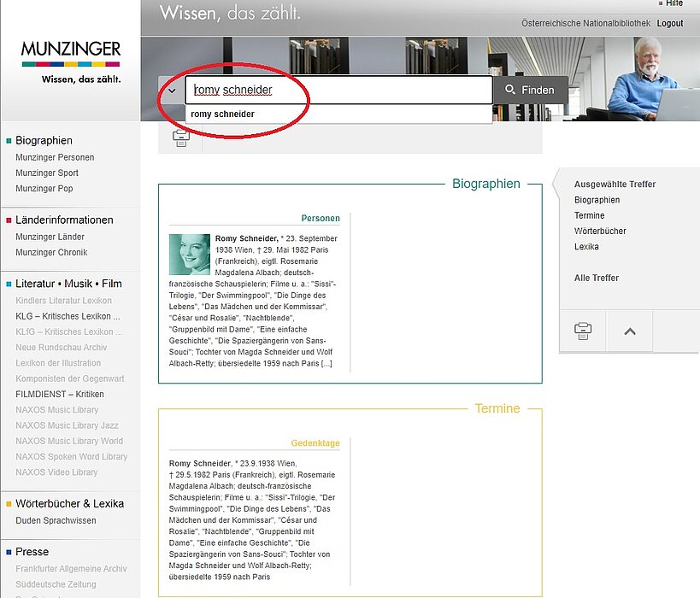This screenshot has height=598, width=700.
Task: Click the printer icon below the search bar
Action: click(181, 138)
